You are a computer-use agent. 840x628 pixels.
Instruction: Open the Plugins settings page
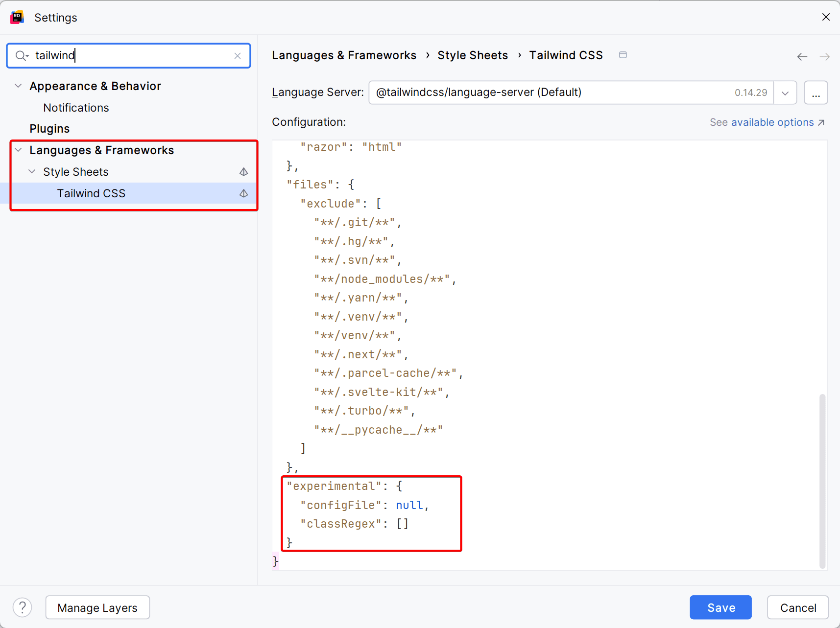(x=49, y=129)
